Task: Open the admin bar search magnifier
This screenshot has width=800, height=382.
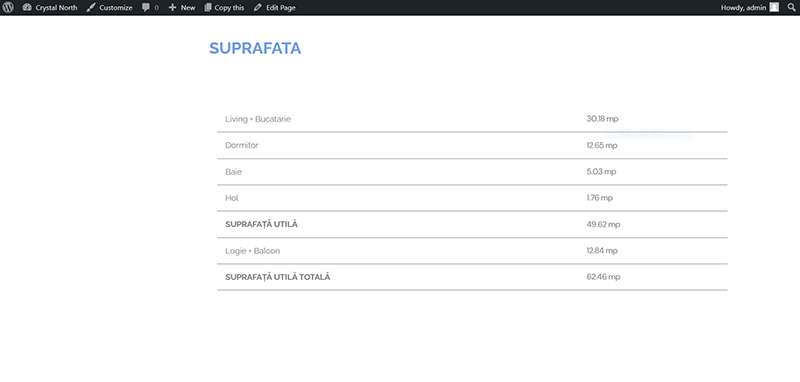Action: (x=791, y=7)
